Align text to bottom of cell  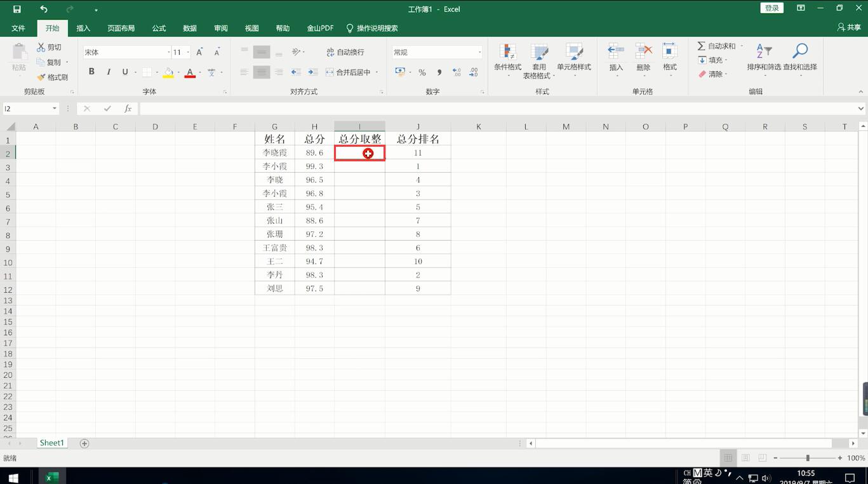(279, 52)
